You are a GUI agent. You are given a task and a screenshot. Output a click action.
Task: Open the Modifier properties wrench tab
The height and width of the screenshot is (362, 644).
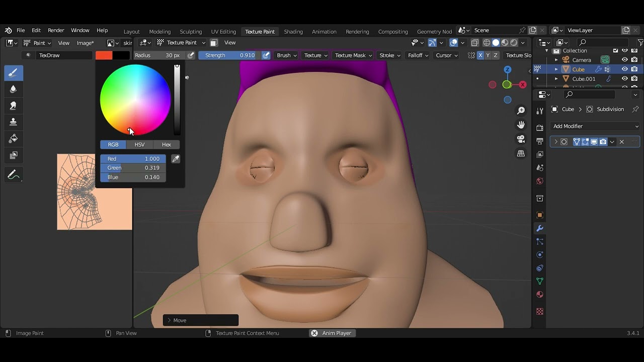pyautogui.click(x=540, y=228)
